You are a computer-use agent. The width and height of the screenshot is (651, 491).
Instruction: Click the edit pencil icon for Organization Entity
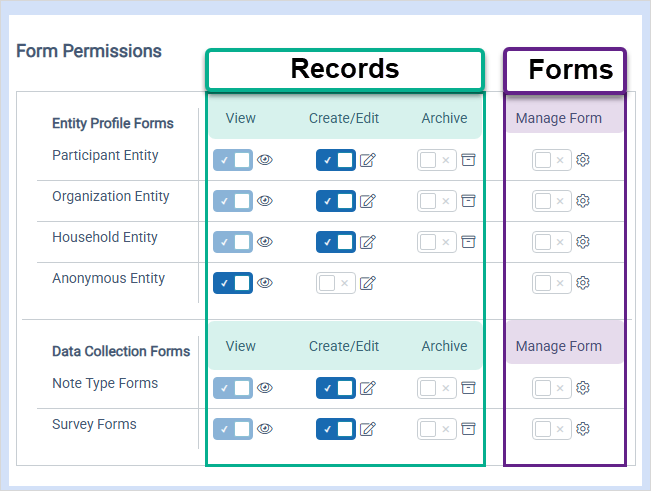pyautogui.click(x=367, y=201)
